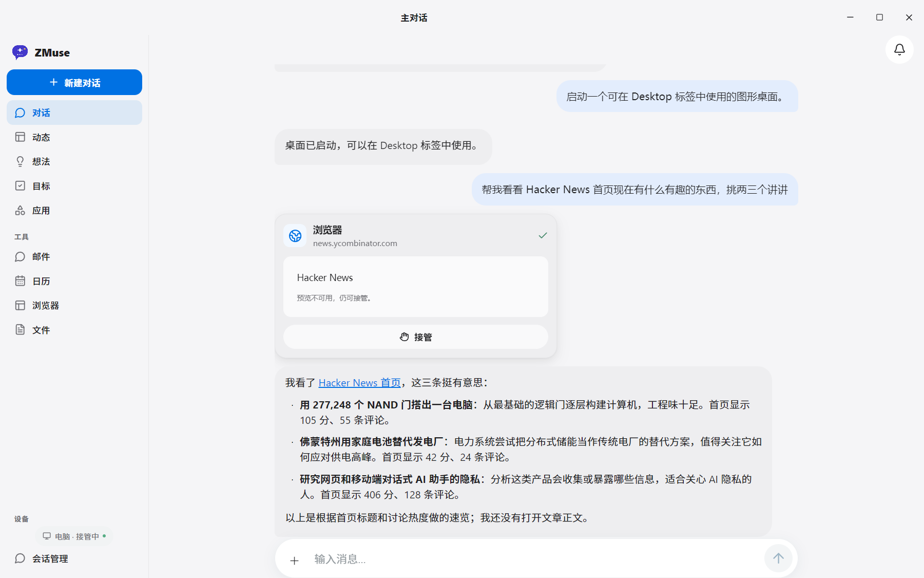Click the plus attachment icon
This screenshot has width=924, height=578.
[x=294, y=561]
